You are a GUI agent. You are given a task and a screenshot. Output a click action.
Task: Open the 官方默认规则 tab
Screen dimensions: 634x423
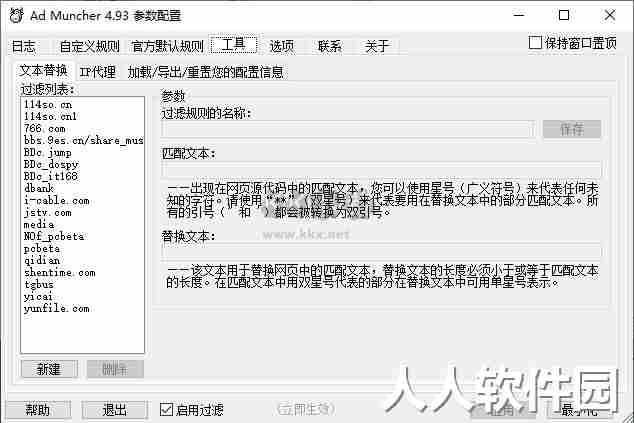tap(168, 46)
